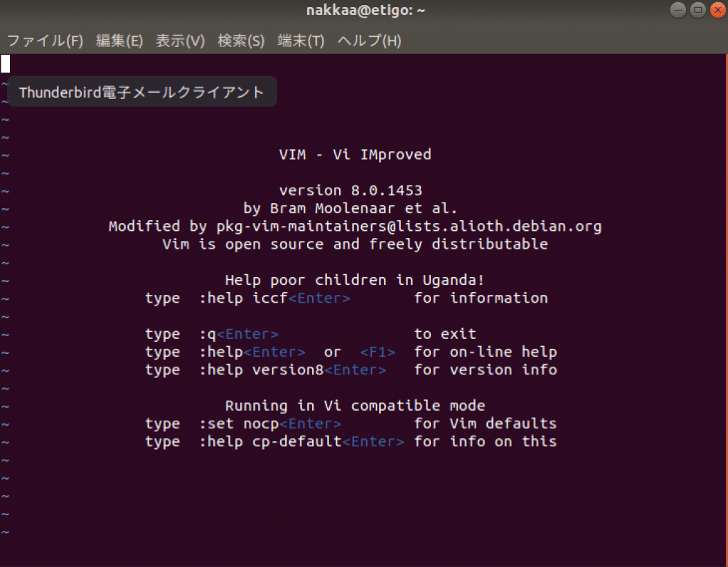Image resolution: width=728 pixels, height=567 pixels.
Task: Open the 編集(E) menu
Action: [x=119, y=40]
